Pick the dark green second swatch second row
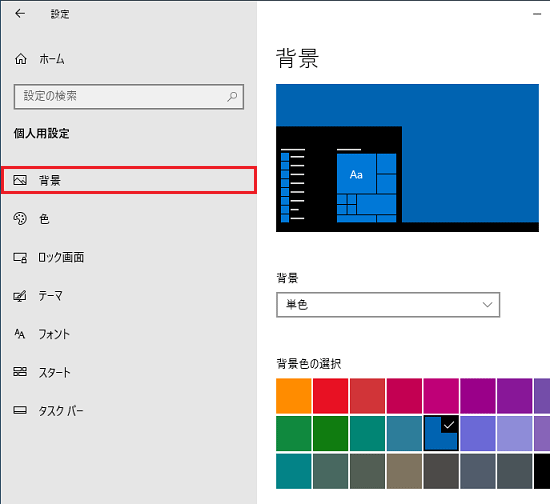 [x=330, y=434]
